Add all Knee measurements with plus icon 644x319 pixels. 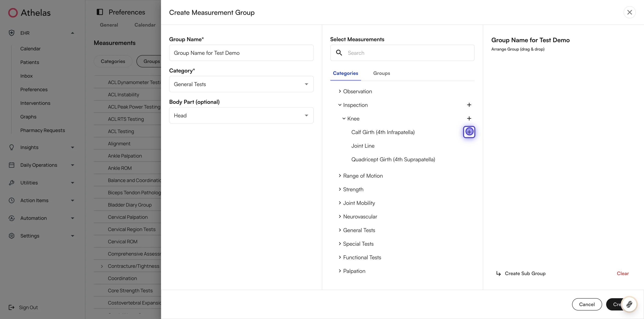pos(469,118)
